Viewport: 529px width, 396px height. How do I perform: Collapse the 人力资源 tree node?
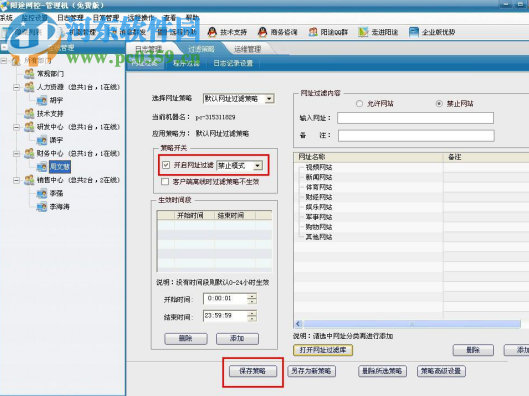click(16, 87)
